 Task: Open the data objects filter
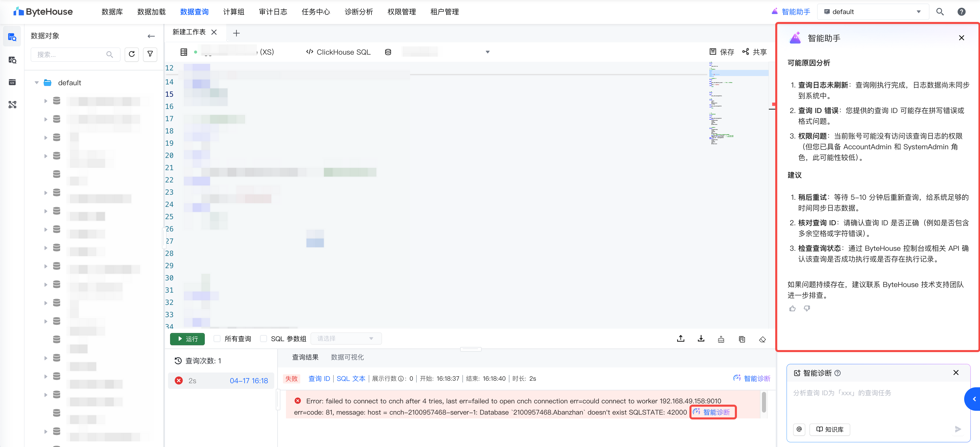point(150,54)
